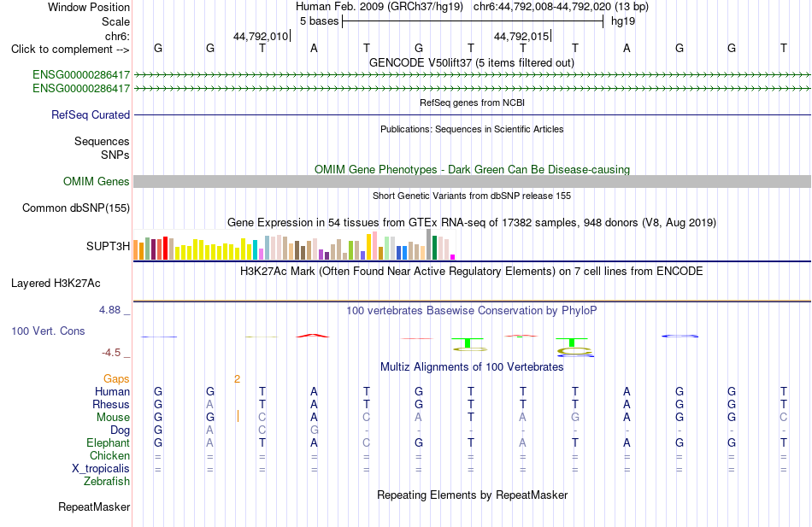
Task: Open RefSeq genes from NCBI track title
Action: [473, 102]
